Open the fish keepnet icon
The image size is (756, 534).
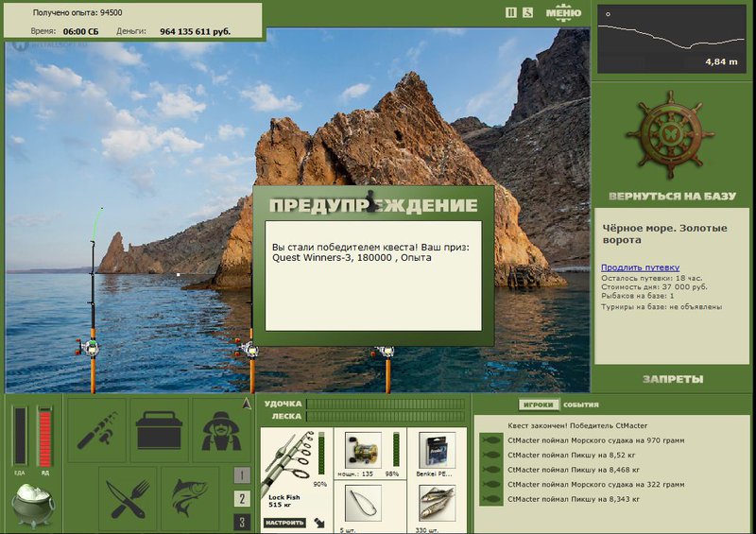click(x=190, y=499)
